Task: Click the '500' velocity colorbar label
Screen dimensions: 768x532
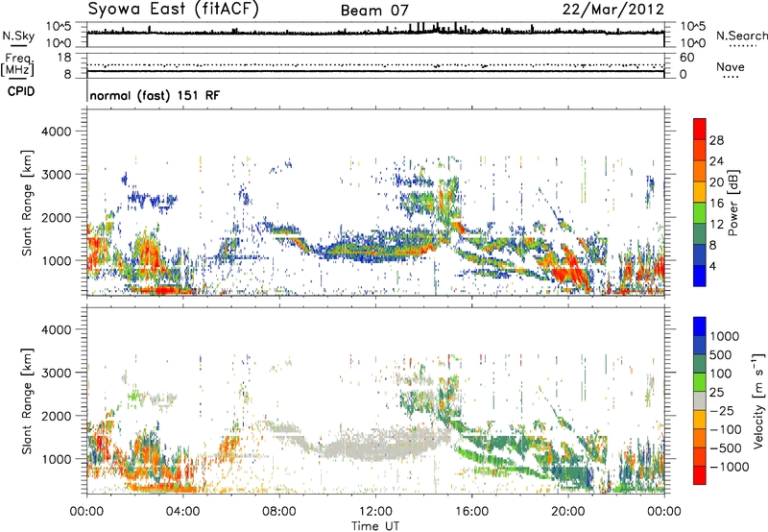Action: click(721, 355)
